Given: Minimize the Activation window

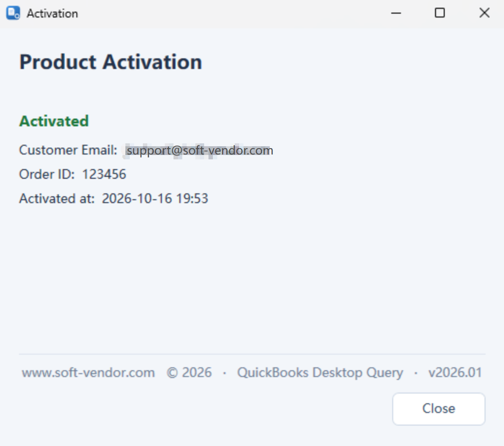Looking at the screenshot, I should point(396,13).
